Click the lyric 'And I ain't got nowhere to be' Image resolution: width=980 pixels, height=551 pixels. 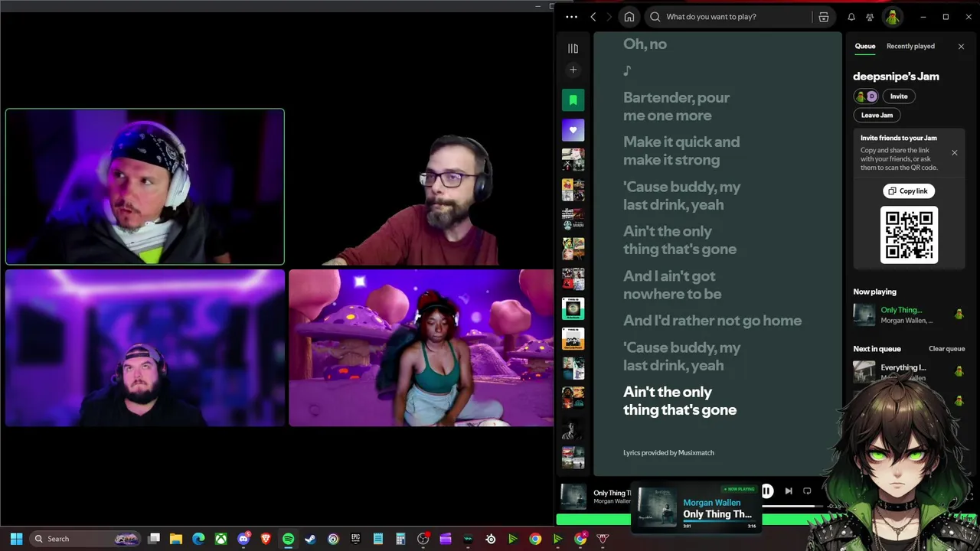pyautogui.click(x=672, y=285)
